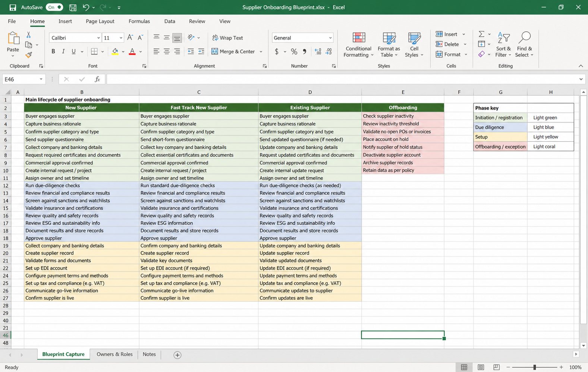Open the Cell Styles dropdown
Image resolution: width=588 pixels, height=372 pixels.
414,45
